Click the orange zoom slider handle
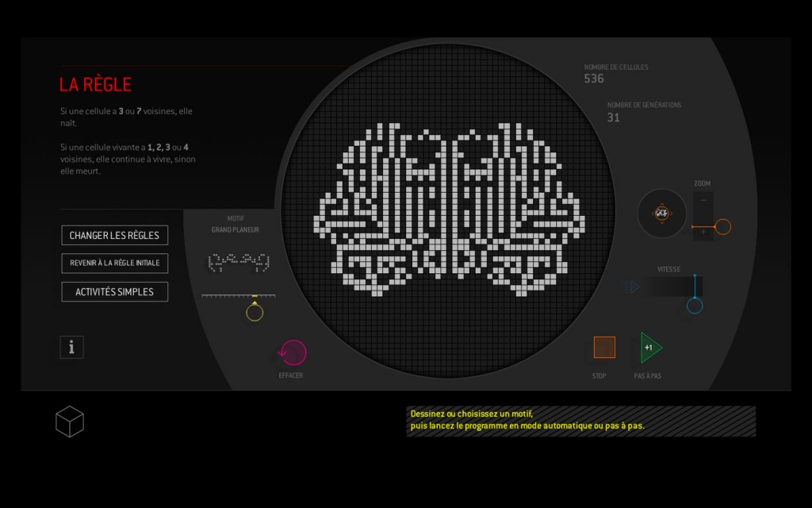This screenshot has width=812, height=508. [722, 227]
